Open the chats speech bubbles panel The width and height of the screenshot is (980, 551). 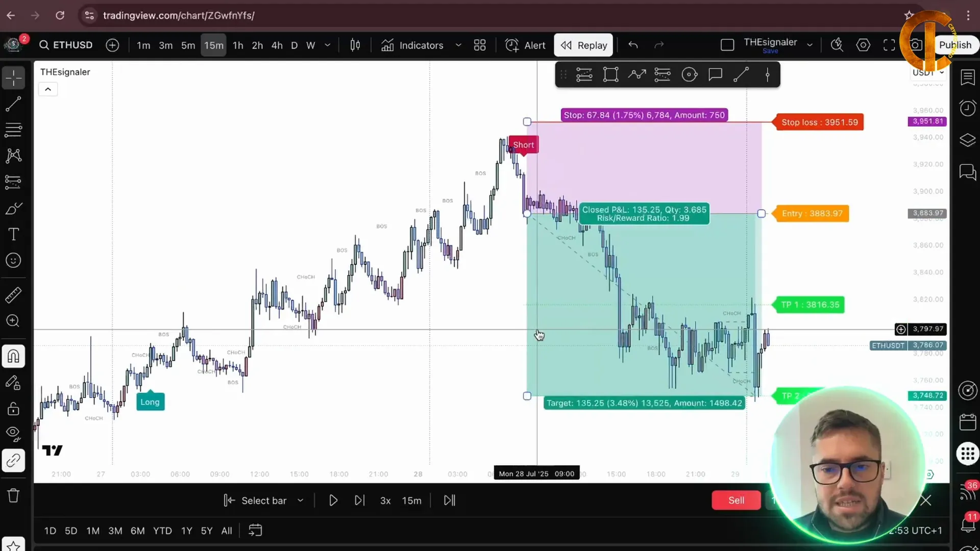pos(968,172)
